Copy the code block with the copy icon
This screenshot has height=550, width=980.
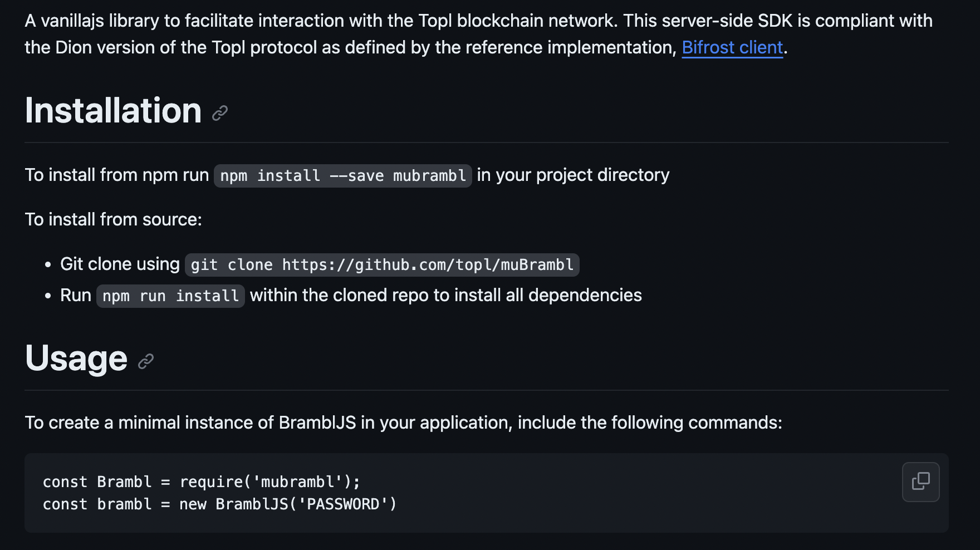tap(920, 482)
